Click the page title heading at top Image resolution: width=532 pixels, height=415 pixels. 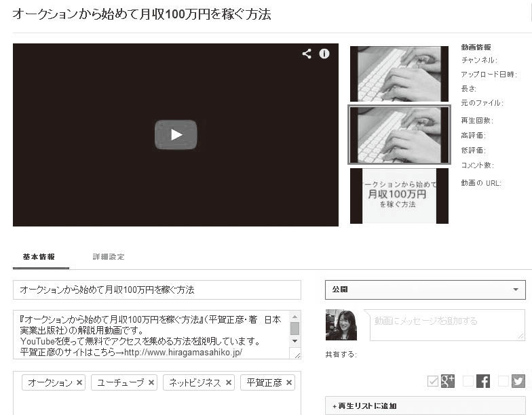pos(142,14)
